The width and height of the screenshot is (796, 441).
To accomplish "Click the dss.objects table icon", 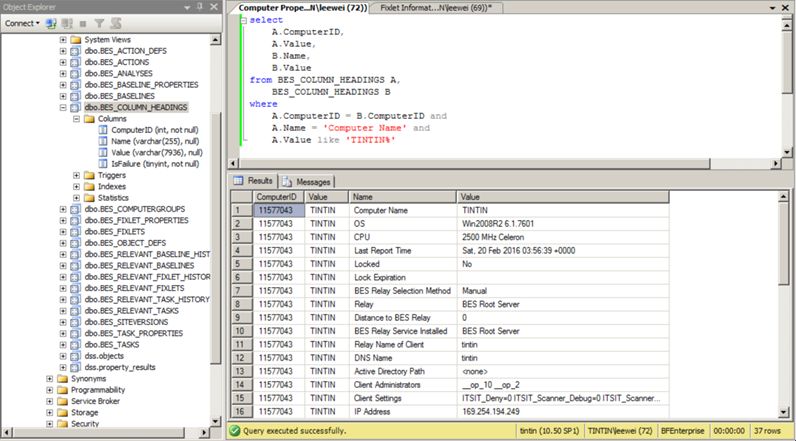I will click(75, 356).
